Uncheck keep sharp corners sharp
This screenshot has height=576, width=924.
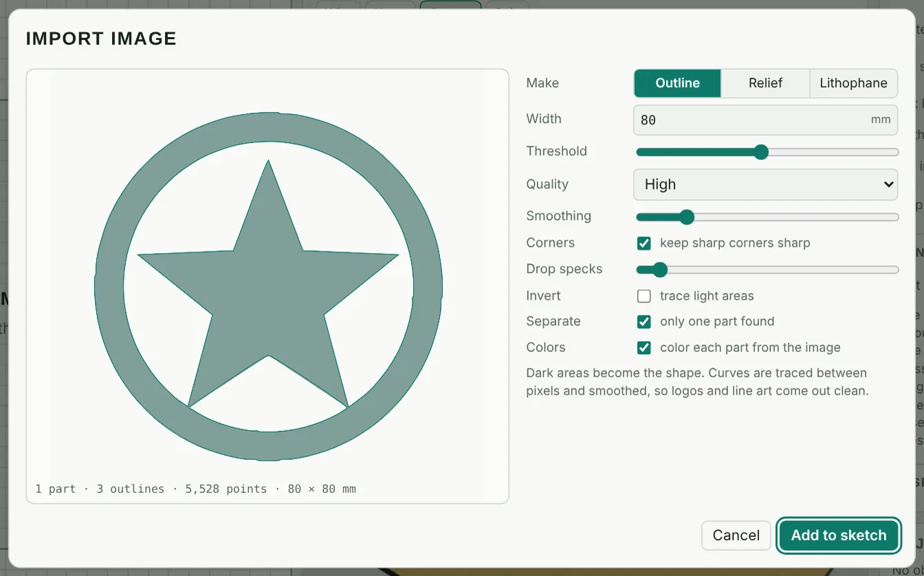tap(644, 243)
